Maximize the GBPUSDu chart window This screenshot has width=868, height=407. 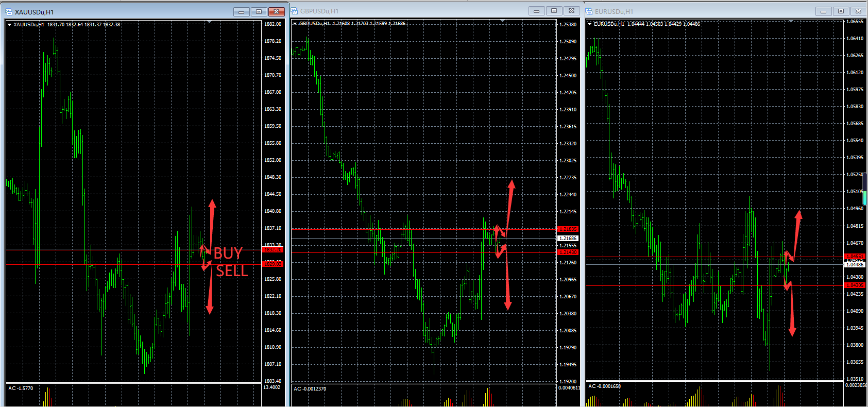point(554,11)
